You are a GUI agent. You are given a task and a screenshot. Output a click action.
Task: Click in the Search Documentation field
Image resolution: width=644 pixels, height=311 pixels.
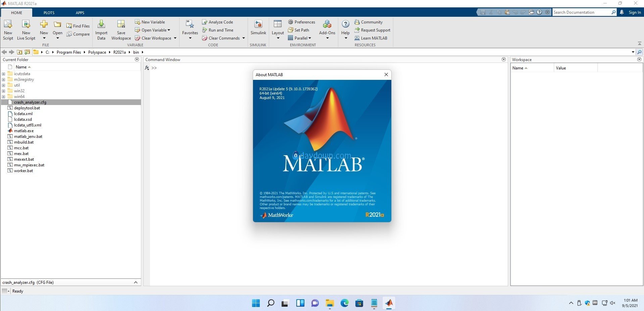pyautogui.click(x=582, y=12)
